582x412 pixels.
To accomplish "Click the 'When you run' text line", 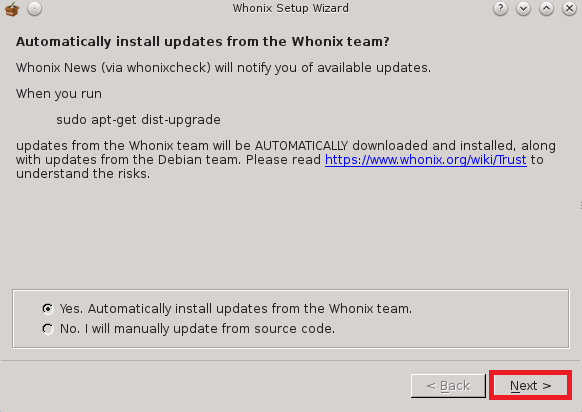I will [x=59, y=94].
